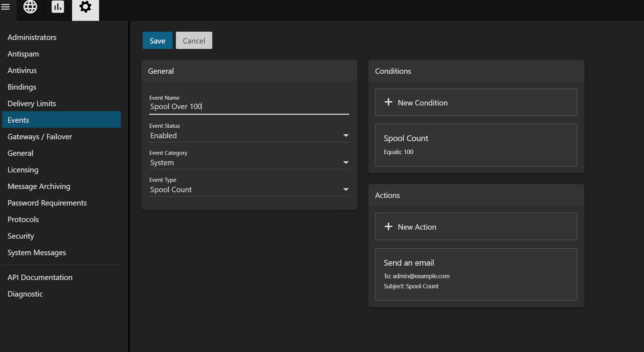
Task: Cancel editing the event
Action: (x=194, y=41)
